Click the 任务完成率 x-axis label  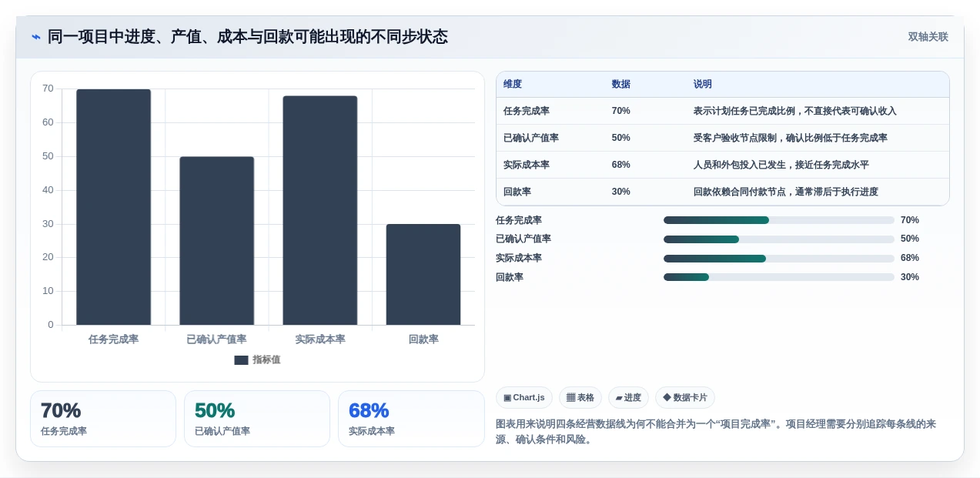(x=113, y=339)
